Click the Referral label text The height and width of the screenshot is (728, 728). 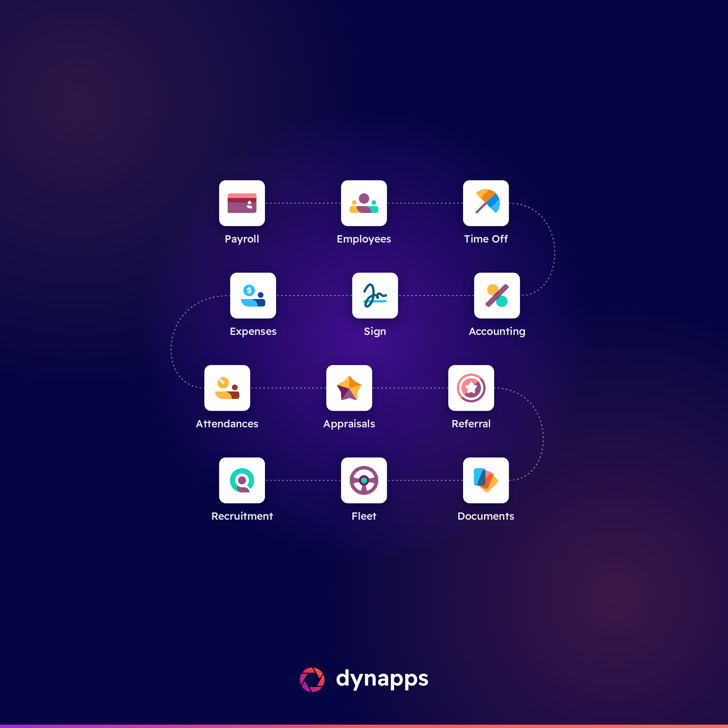[x=471, y=424]
